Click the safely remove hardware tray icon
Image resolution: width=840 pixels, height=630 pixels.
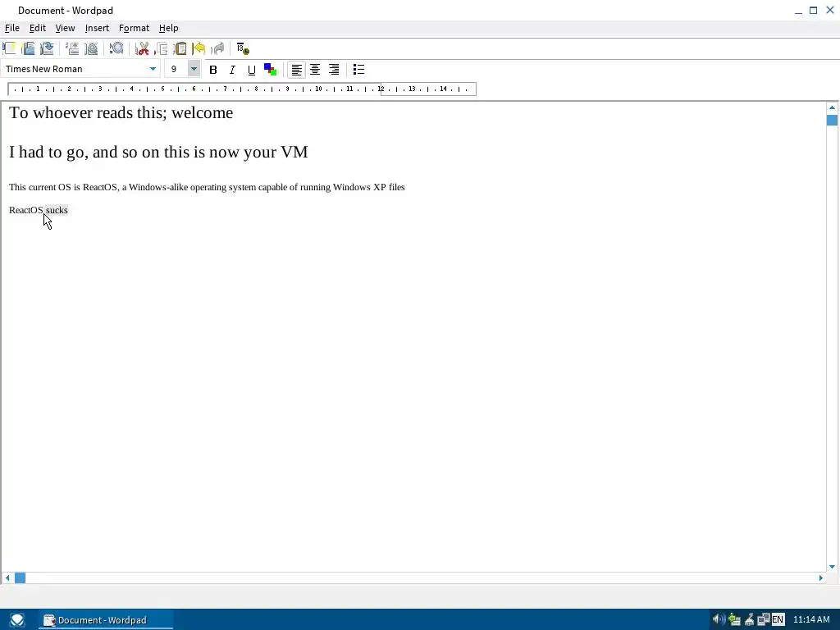[734, 620]
